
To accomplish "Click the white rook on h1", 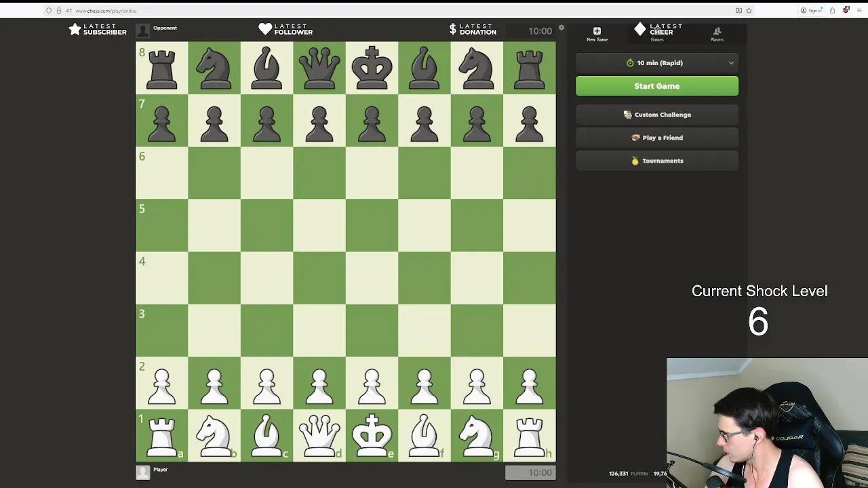I will coord(530,435).
